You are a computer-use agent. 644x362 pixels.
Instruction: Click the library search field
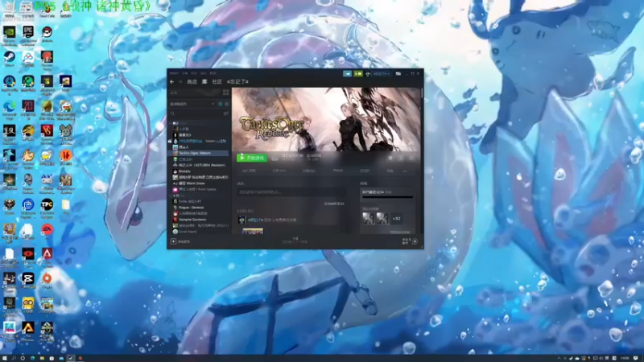coord(196,113)
